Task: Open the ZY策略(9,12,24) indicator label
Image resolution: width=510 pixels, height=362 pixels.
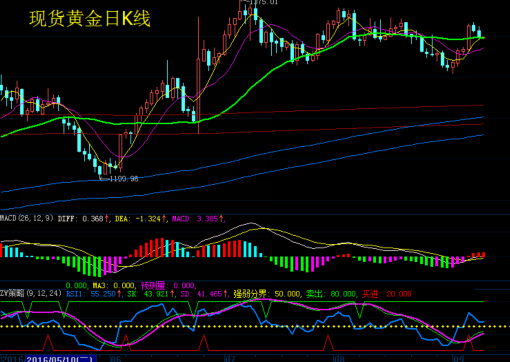Action: point(31,293)
